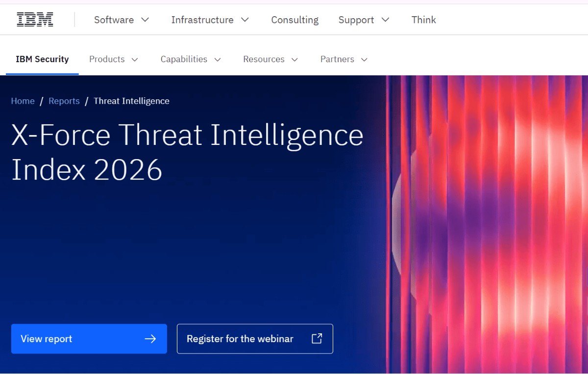The width and height of the screenshot is (588, 374).
Task: Open the Partners menu item
Action: tap(344, 59)
